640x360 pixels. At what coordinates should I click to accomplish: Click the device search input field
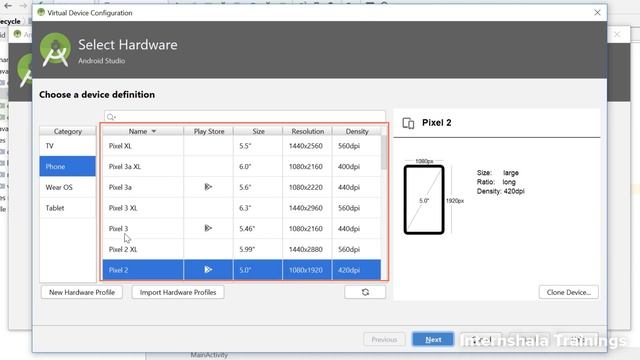(245, 117)
